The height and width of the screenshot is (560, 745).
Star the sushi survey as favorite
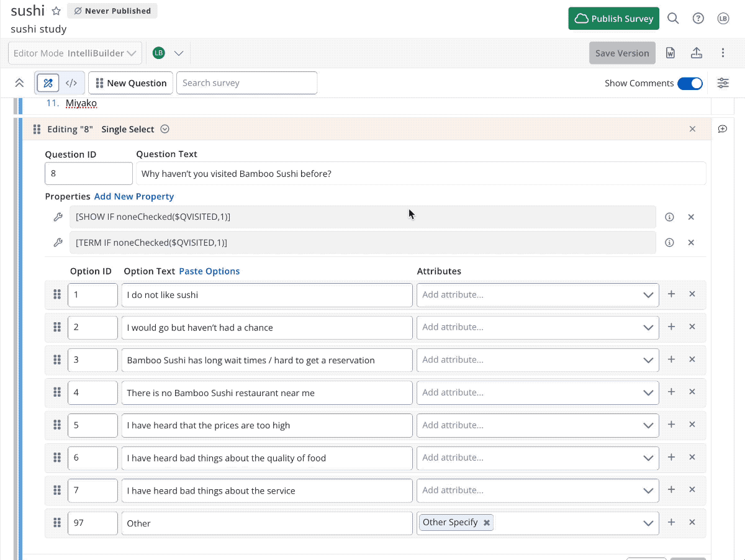(56, 11)
